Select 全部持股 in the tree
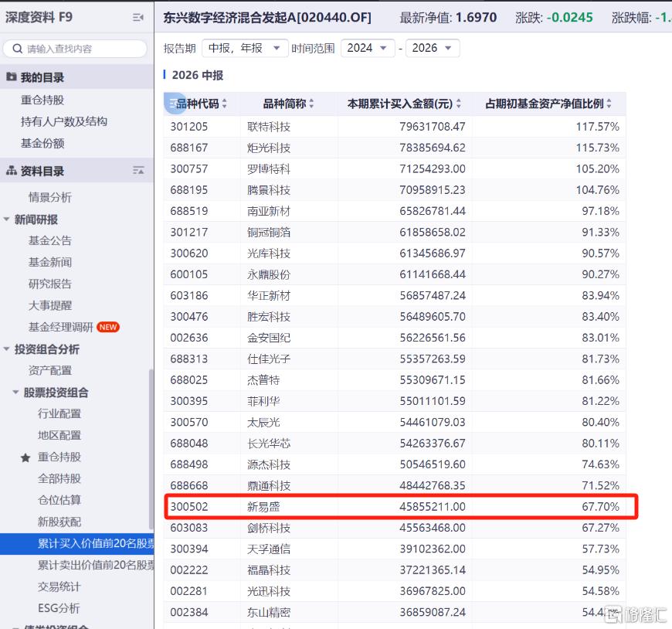 click(59, 478)
